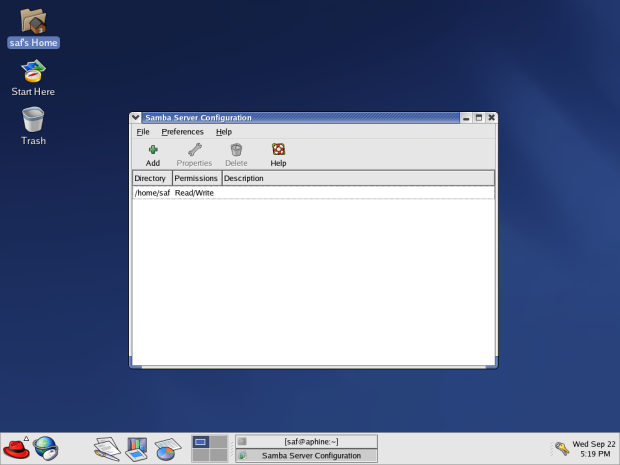Minimize the Samba Server Configuration window
This screenshot has height=465, width=620.
coord(466,118)
